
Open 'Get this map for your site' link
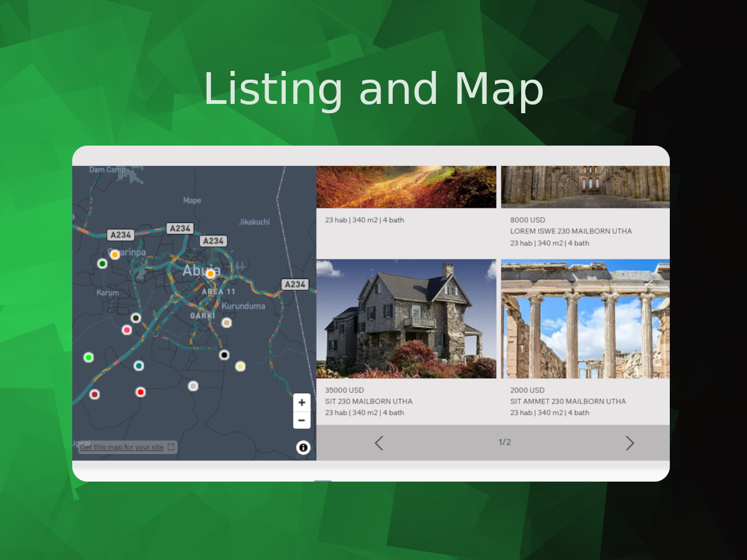point(122,447)
